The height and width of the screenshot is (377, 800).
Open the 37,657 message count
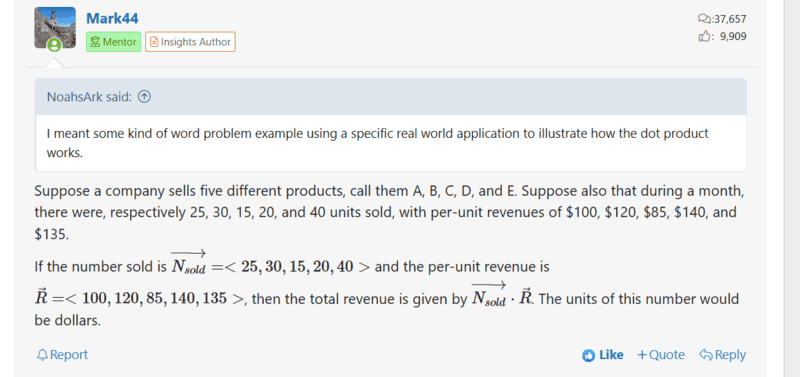[730, 19]
